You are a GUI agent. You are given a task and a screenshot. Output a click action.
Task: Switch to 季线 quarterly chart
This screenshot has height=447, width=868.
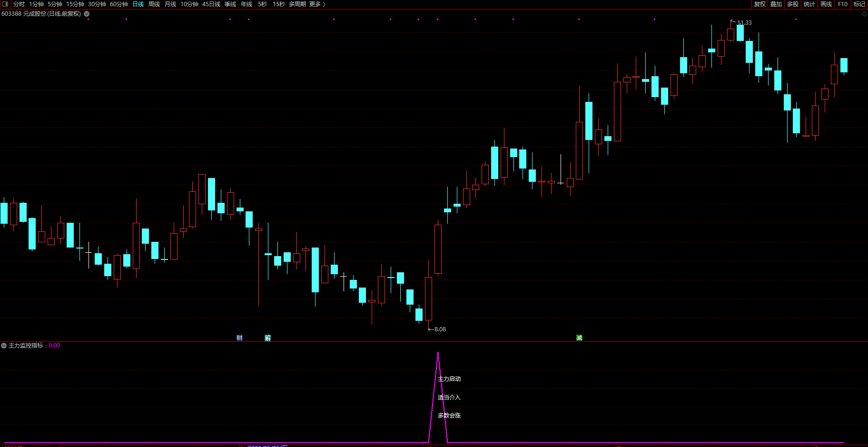coord(230,4)
